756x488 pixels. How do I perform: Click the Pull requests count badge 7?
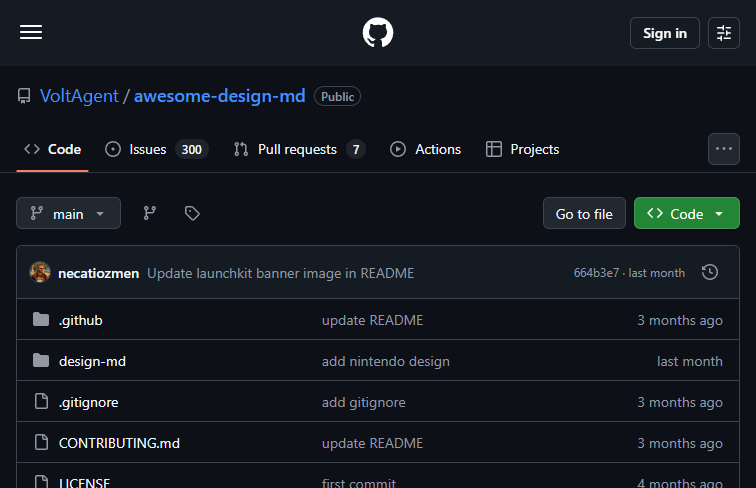[x=356, y=149]
